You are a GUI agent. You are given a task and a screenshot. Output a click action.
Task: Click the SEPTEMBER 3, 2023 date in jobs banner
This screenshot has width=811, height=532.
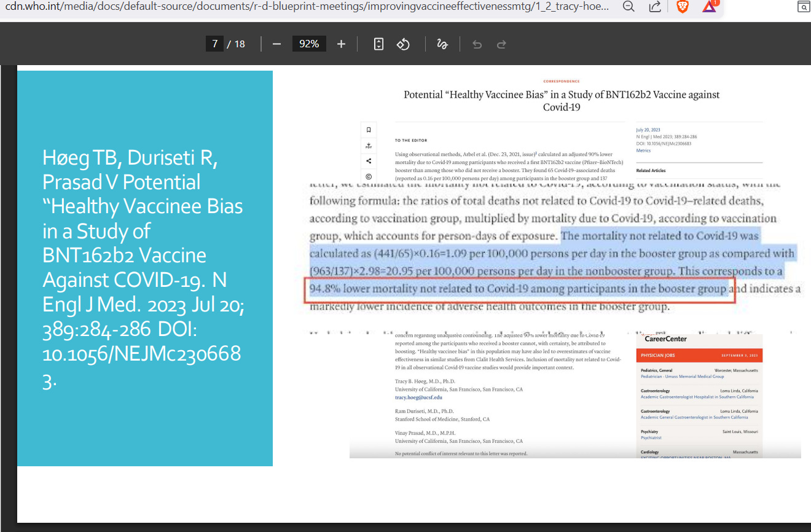tap(739, 356)
